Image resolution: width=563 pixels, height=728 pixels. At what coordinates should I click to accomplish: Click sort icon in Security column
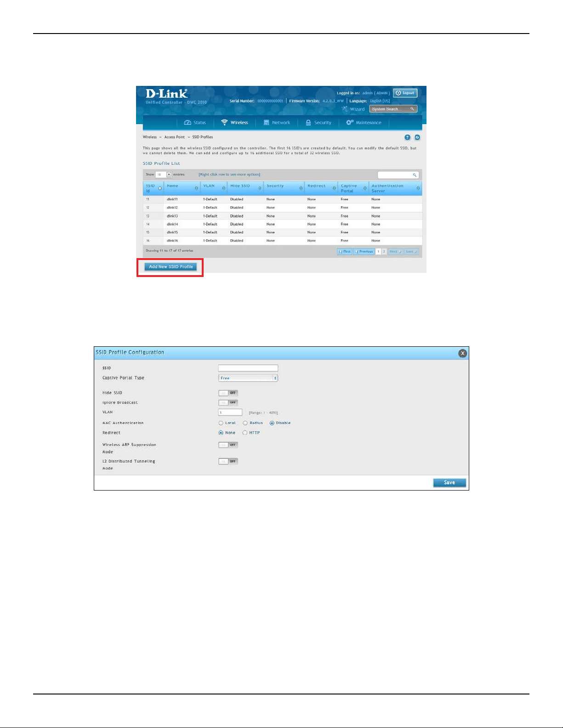click(301, 188)
